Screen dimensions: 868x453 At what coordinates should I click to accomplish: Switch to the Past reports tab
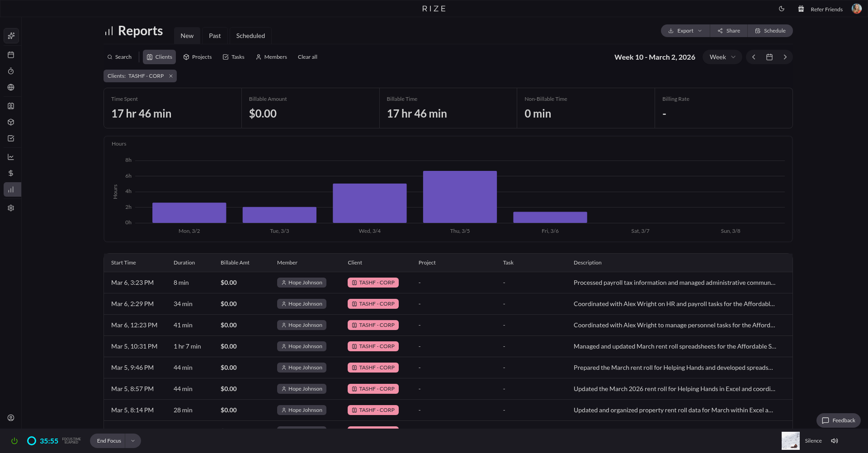215,36
